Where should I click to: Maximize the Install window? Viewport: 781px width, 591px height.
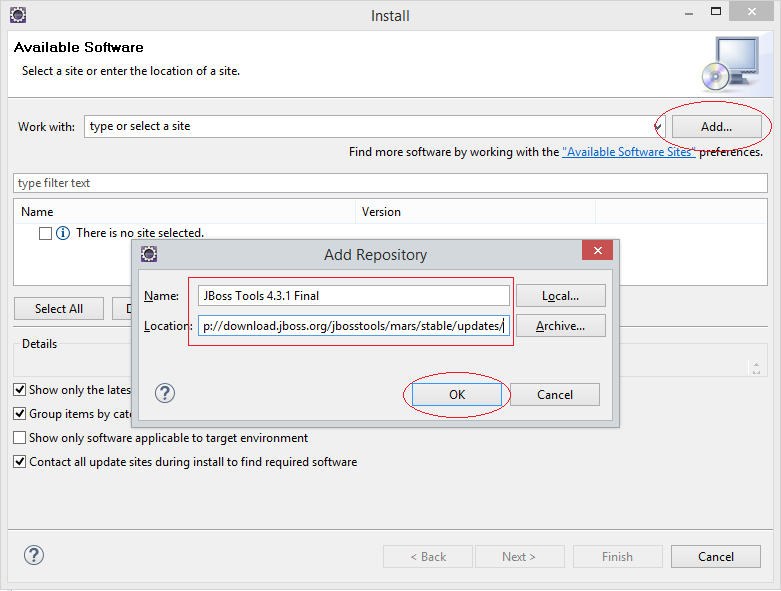pos(716,11)
